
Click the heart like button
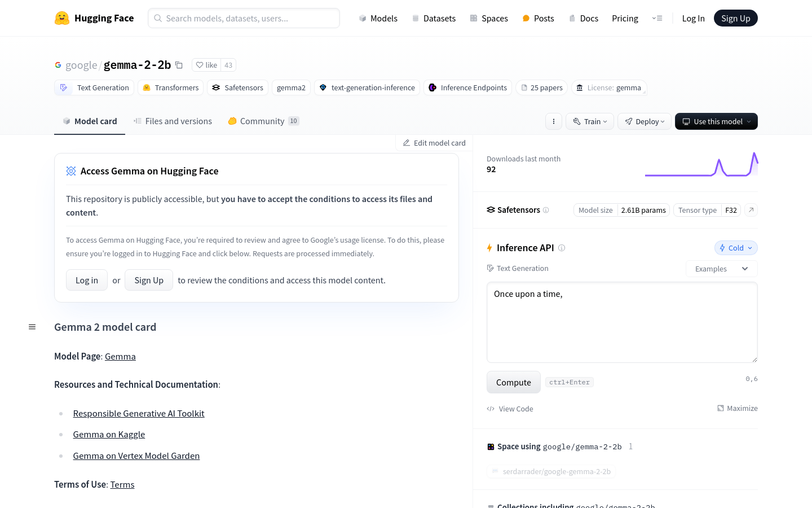tap(206, 65)
